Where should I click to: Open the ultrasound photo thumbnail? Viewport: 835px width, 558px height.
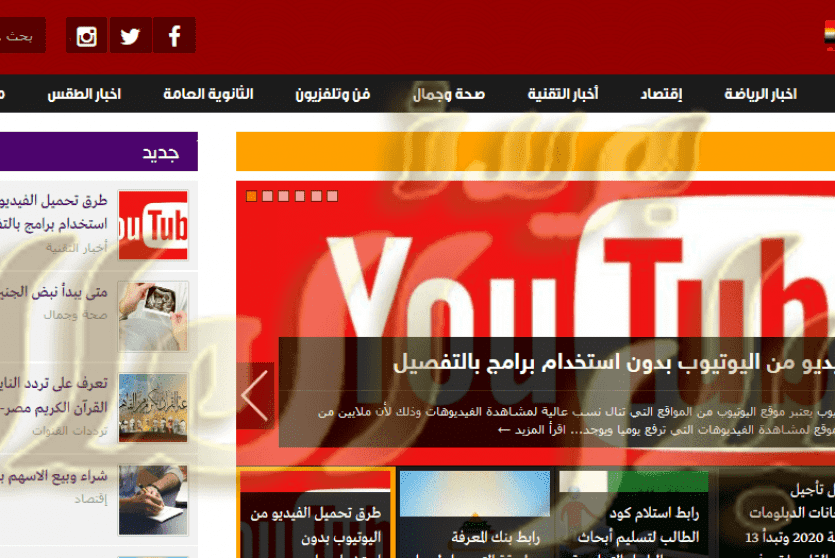(153, 316)
